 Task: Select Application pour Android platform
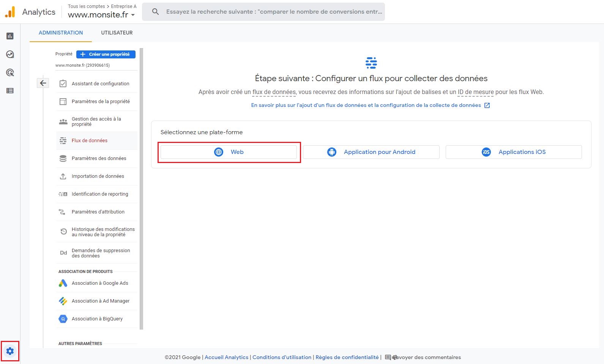371,152
